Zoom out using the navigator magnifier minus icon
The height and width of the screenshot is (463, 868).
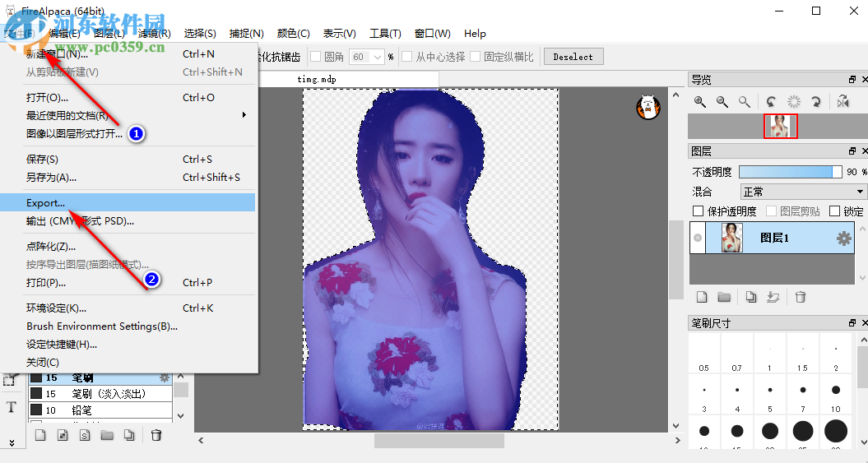tap(722, 102)
